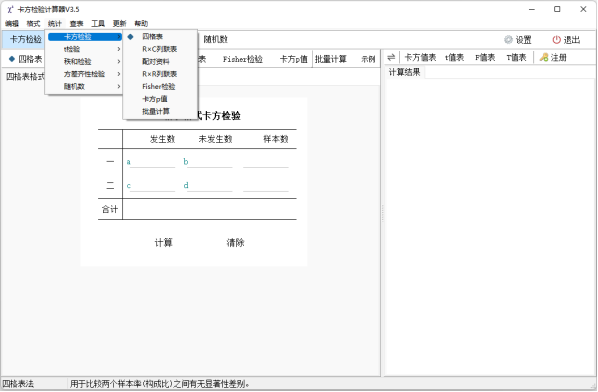This screenshot has width=598, height=392.
Task: Click the input field for cell c
Action: 152,186
